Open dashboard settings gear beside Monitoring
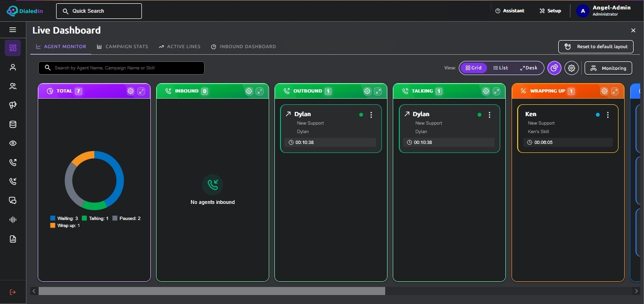The width and height of the screenshot is (644, 304). (571, 68)
